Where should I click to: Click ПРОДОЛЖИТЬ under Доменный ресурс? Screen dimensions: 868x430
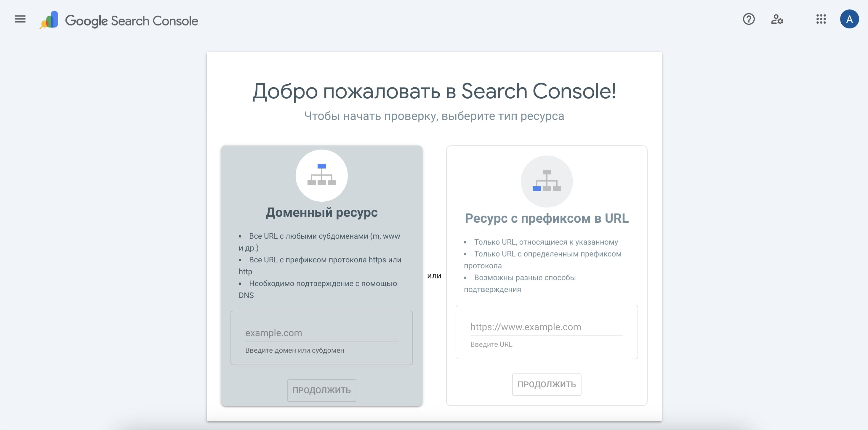tap(321, 390)
